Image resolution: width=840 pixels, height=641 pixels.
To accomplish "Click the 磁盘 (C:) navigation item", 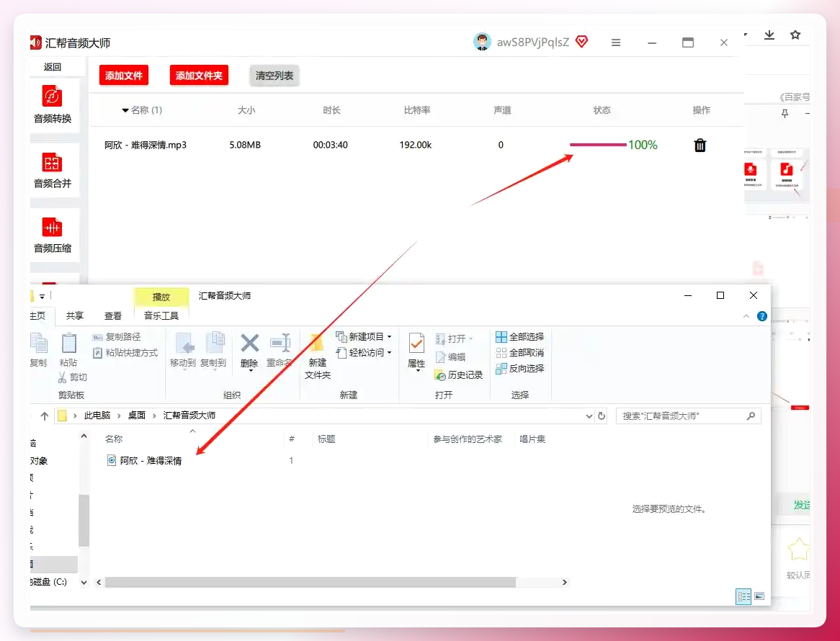I will click(x=49, y=582).
